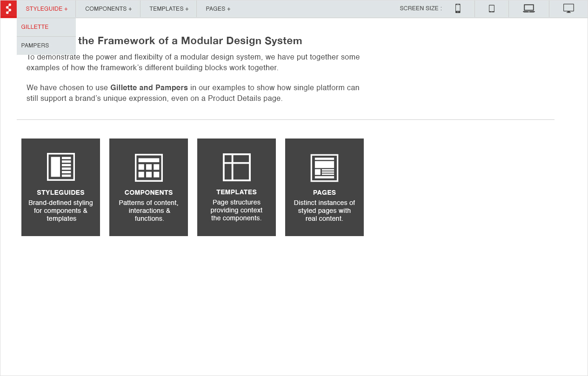Click the Pages tile description text
Viewport: 588px width, 376px height.
324,211
